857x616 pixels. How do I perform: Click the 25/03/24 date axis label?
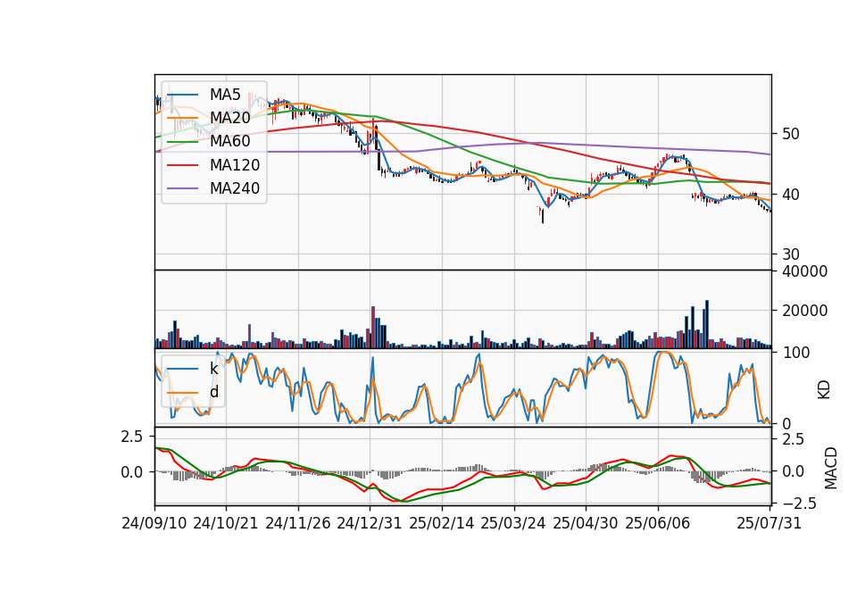click(x=513, y=523)
